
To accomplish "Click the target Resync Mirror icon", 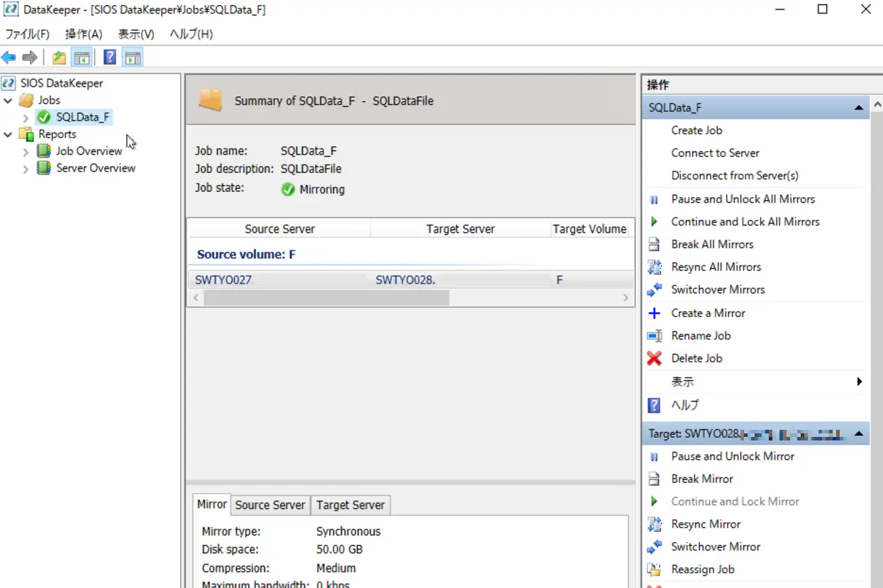I will point(655,525).
